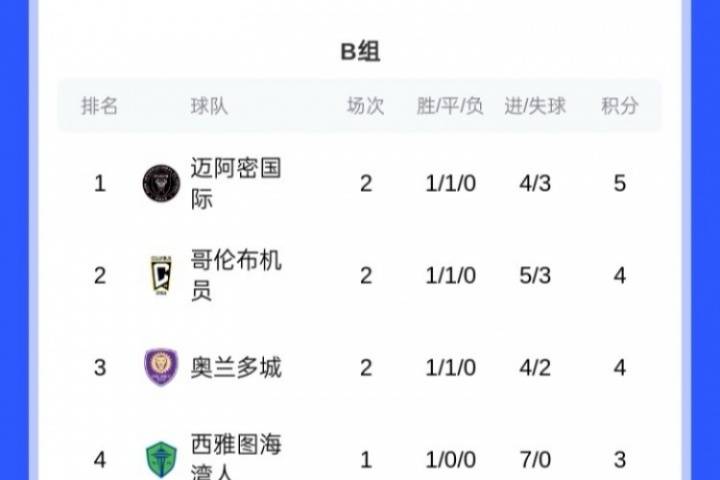
Task: Open the 迈阿密国际 team name
Action: coord(236,183)
